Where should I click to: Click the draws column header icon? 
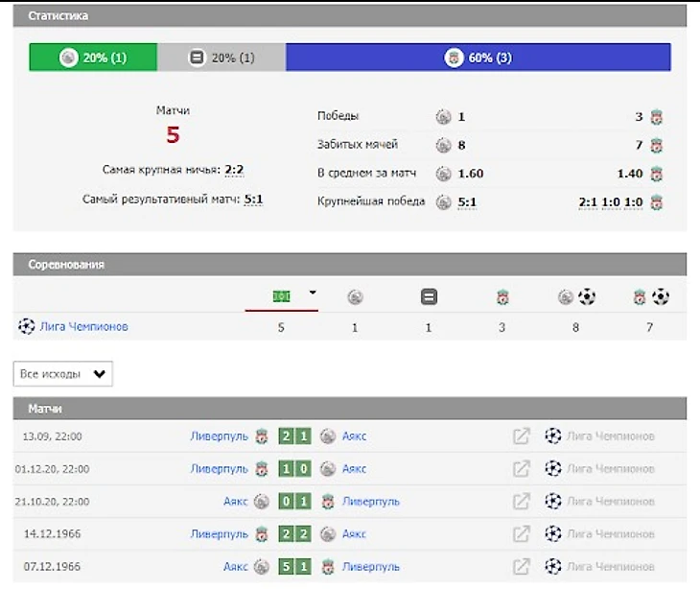pos(429,297)
